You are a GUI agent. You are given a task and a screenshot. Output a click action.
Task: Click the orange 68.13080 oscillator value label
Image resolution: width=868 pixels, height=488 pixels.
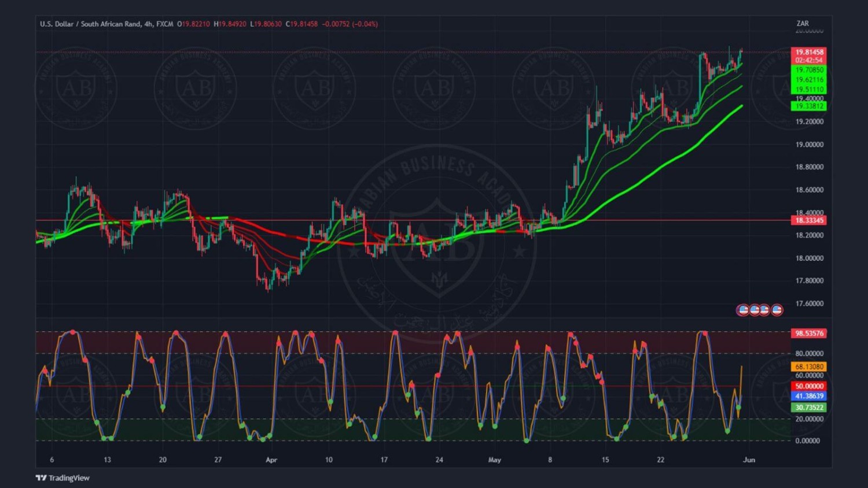coord(809,367)
